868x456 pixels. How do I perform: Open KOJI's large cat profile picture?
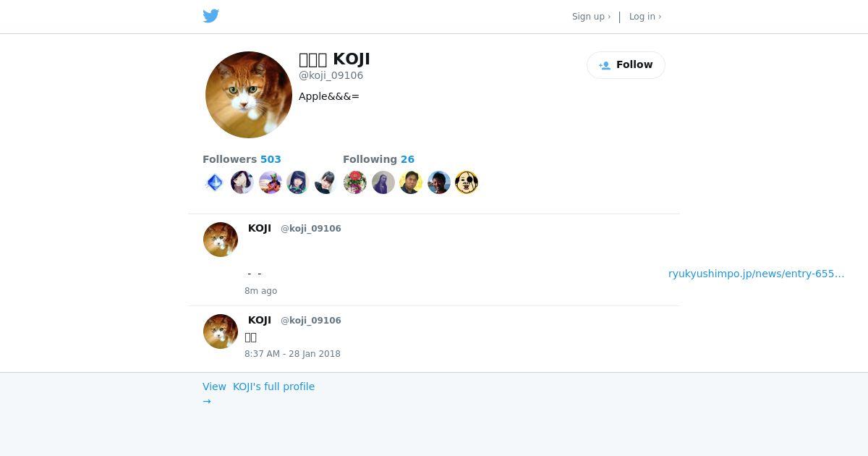[x=249, y=95]
